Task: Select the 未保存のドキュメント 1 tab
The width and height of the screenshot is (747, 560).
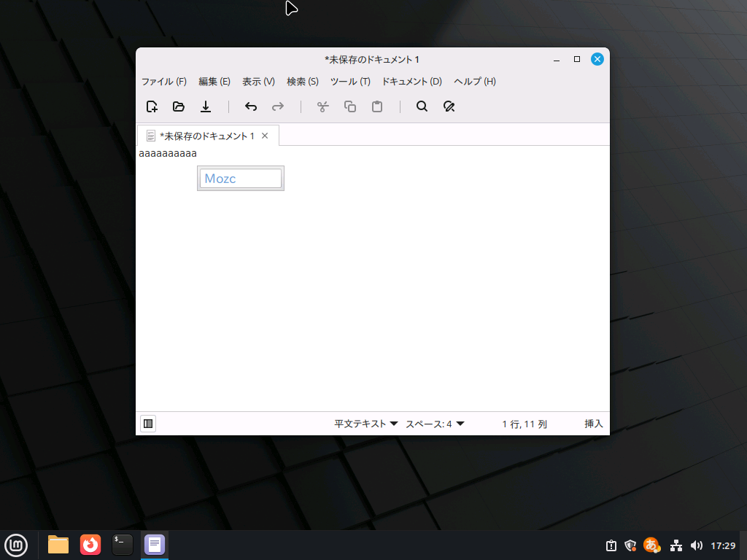Action: pyautogui.click(x=206, y=136)
